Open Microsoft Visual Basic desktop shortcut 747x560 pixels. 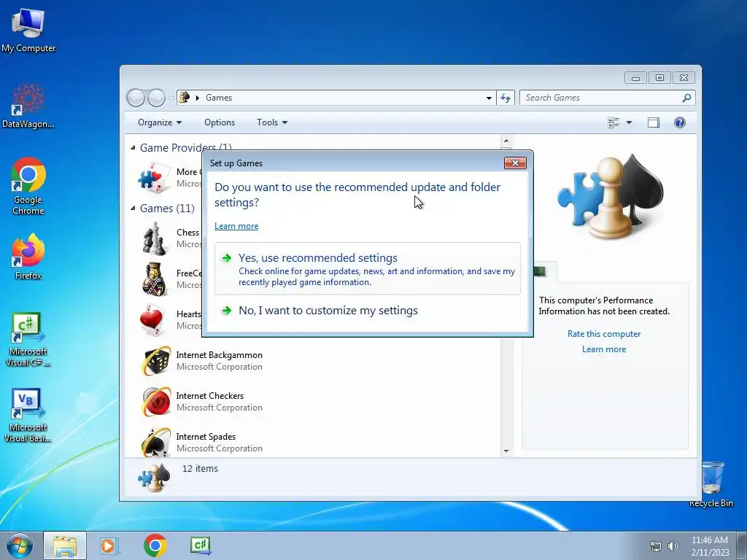point(28,416)
